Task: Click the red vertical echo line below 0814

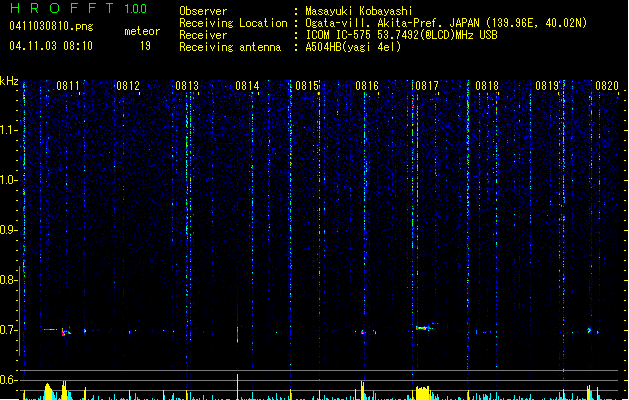Action: coord(237,334)
